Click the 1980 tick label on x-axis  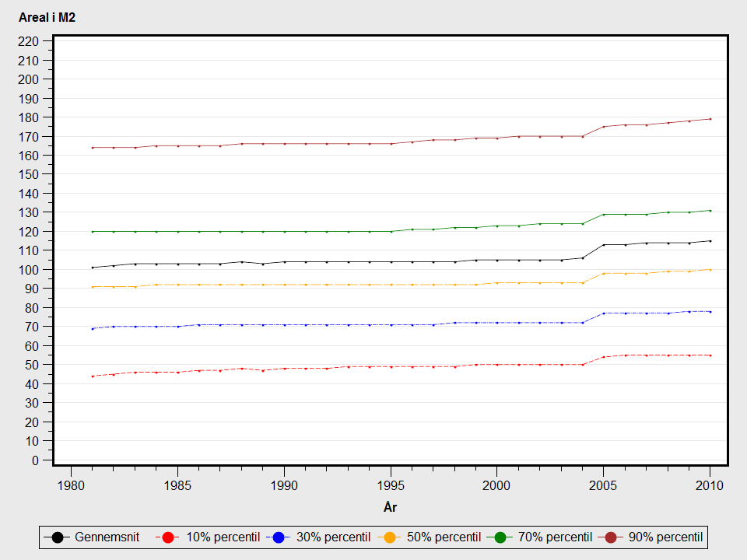point(71,485)
